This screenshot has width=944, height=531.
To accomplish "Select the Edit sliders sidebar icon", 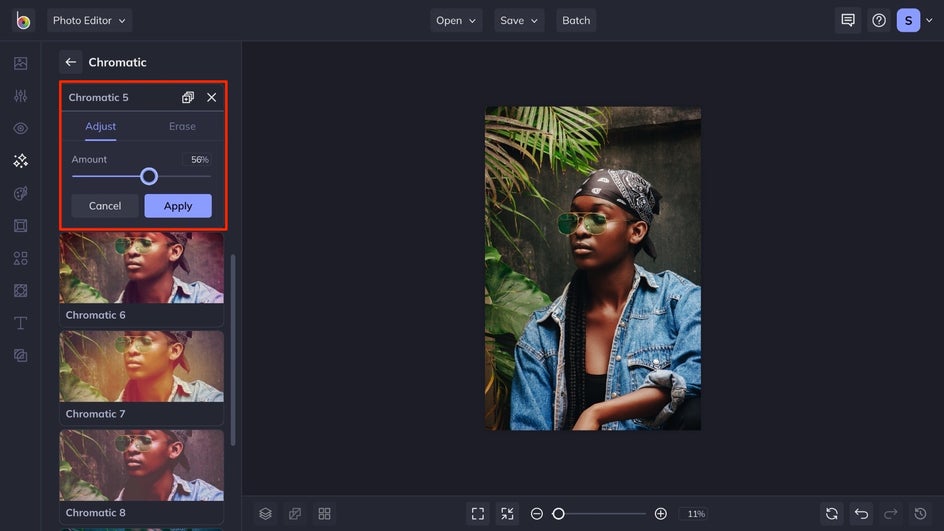I will 20,96.
